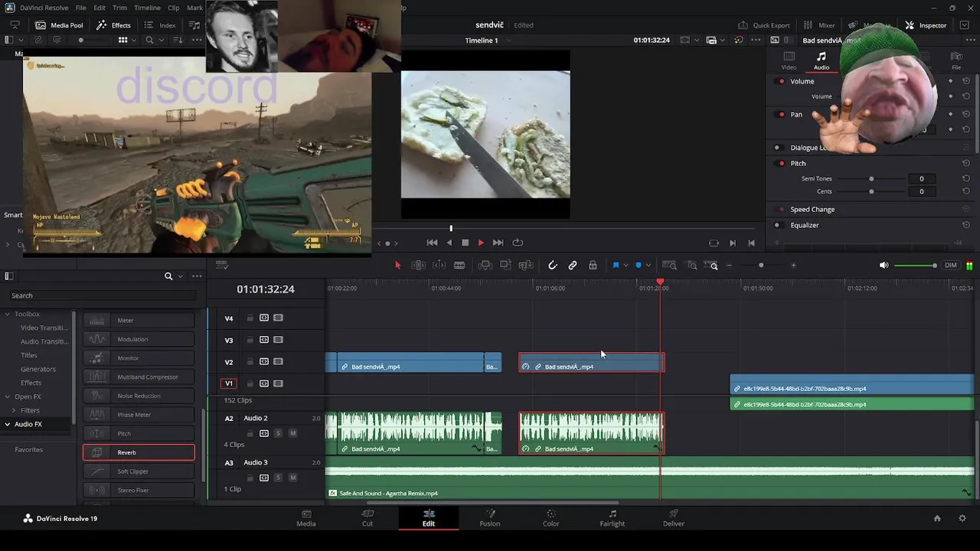Add a blue flag on the timeline
This screenshot has width=980, height=551.
pyautogui.click(x=616, y=266)
